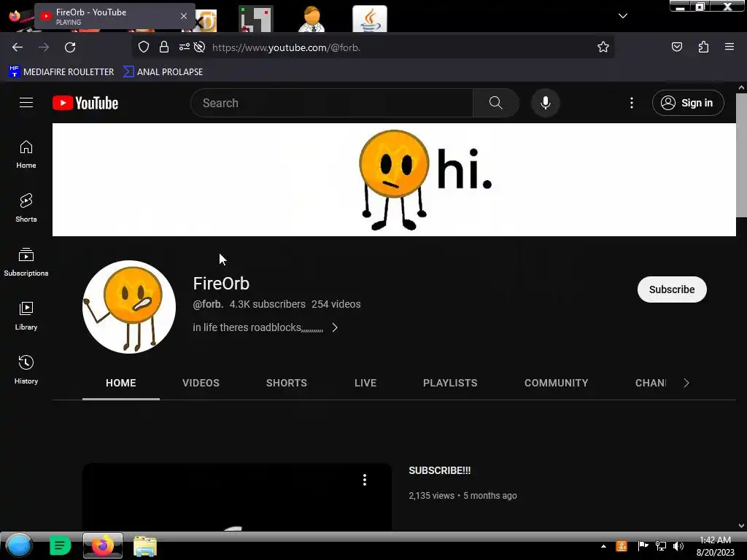Go to Home in sidebar
The image size is (747, 560).
click(x=26, y=155)
